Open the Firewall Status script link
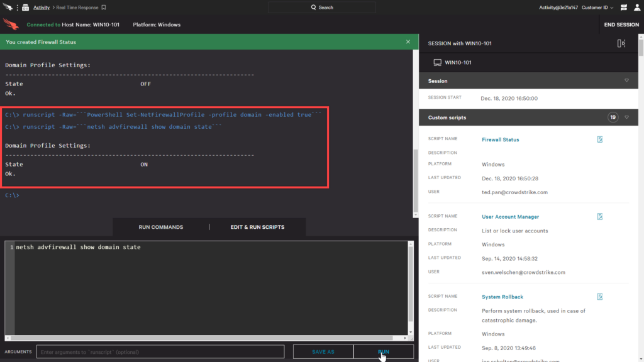The image size is (644, 362). coord(500,140)
